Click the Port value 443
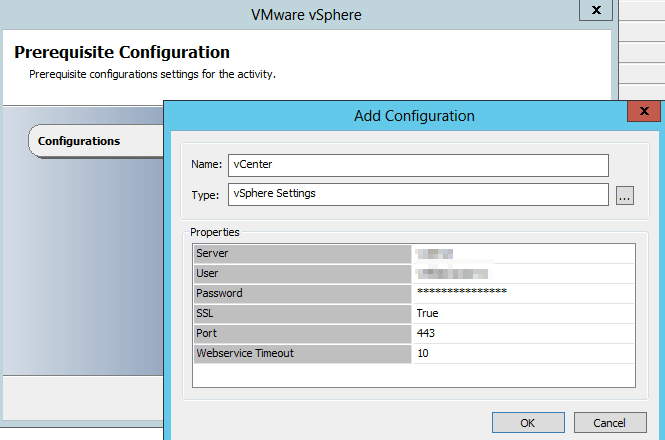The width and height of the screenshot is (665, 440). tap(523, 333)
